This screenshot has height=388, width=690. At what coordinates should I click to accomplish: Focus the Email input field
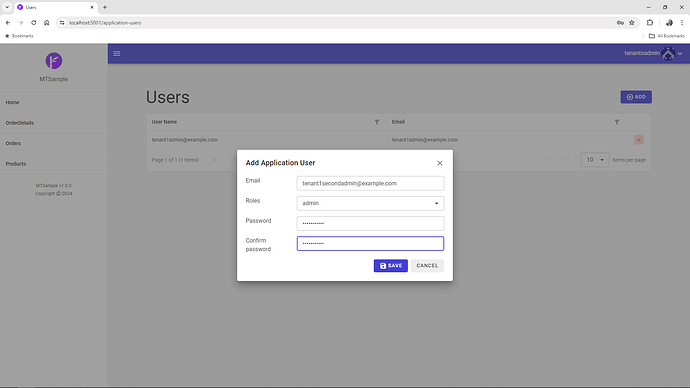[x=370, y=183]
